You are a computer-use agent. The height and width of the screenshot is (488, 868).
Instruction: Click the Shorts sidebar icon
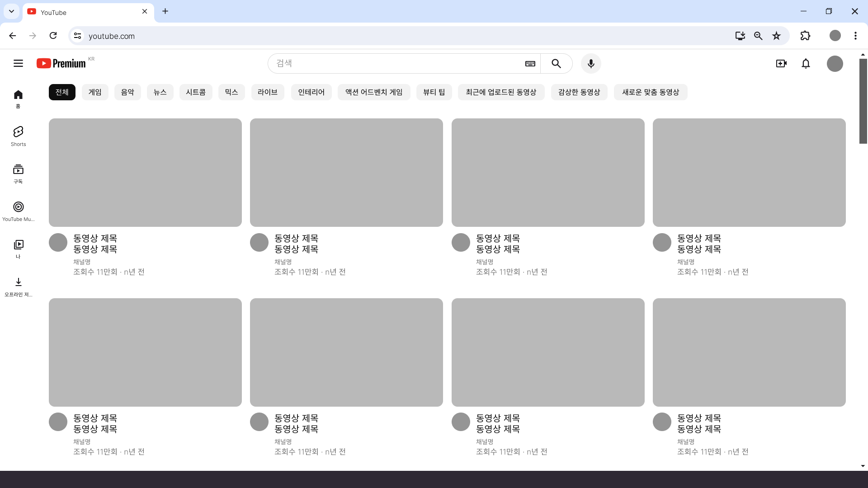pos(18,136)
